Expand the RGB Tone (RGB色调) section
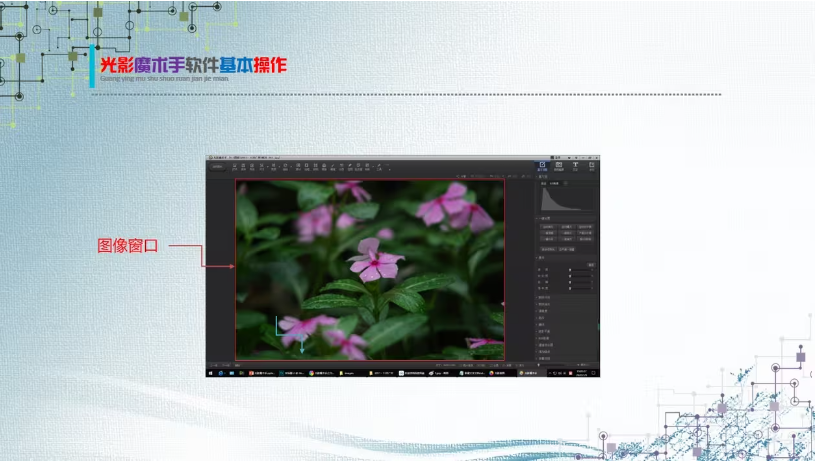The width and height of the screenshot is (818, 462). pos(544,338)
